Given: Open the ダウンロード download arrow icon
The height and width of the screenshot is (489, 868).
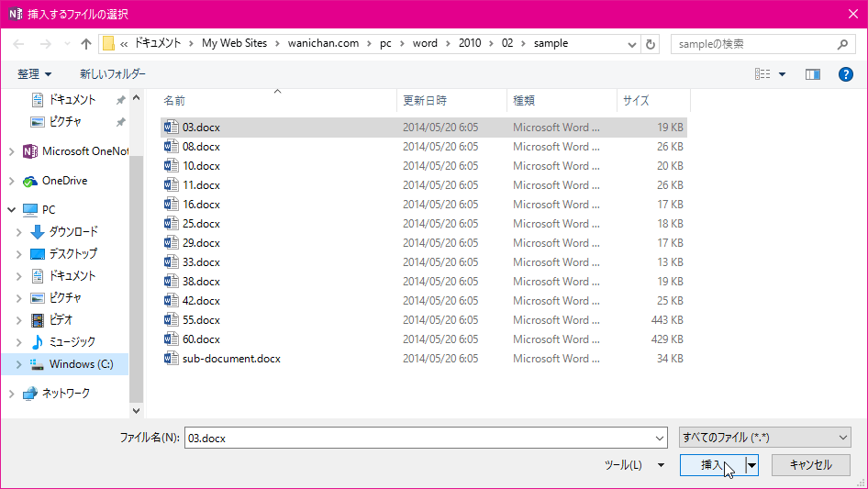Looking at the screenshot, I should pyautogui.click(x=37, y=231).
